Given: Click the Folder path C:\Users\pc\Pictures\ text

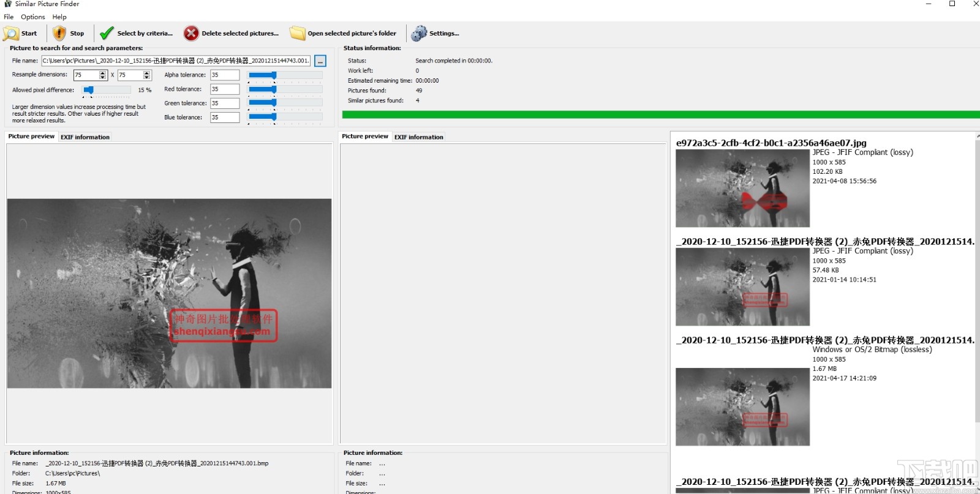Looking at the screenshot, I should 72,473.
